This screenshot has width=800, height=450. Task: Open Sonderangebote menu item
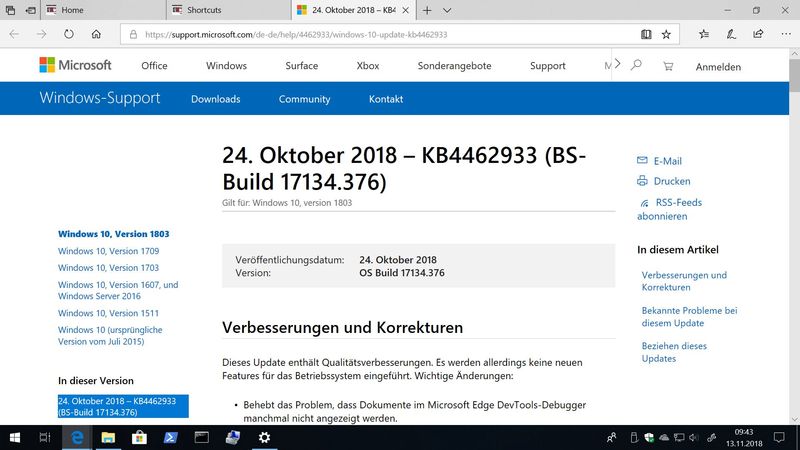tap(454, 66)
